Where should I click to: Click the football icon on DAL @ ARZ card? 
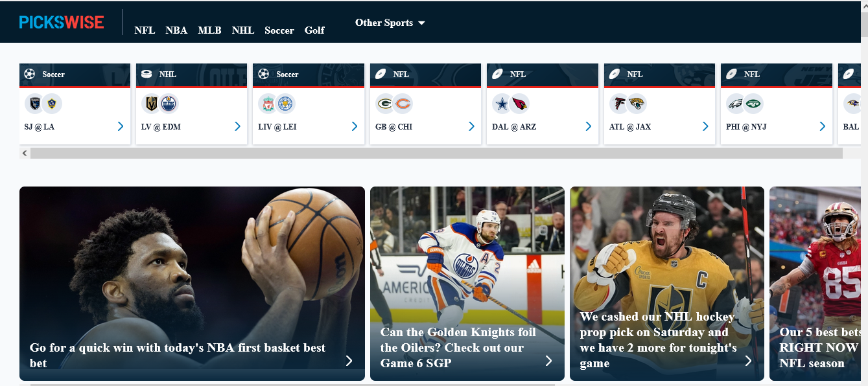coord(497,74)
